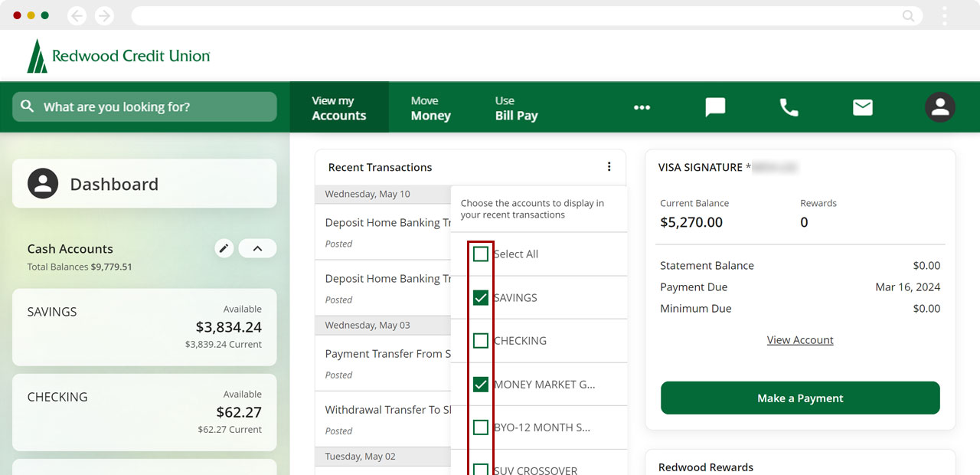Open Payment Transfer From transaction
This screenshot has width=980, height=475.
click(x=383, y=362)
